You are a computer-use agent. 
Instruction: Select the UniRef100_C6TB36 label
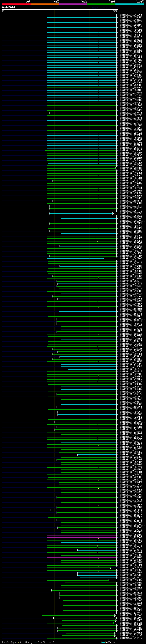coord(131,352)
